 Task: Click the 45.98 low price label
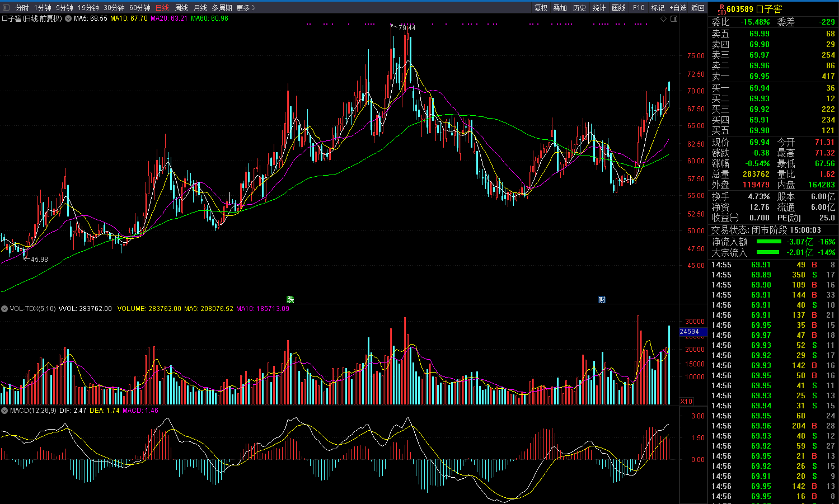pyautogui.click(x=39, y=260)
